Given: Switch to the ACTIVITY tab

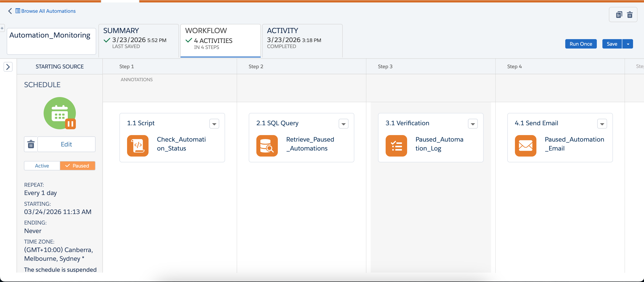Looking at the screenshot, I should pos(302,40).
